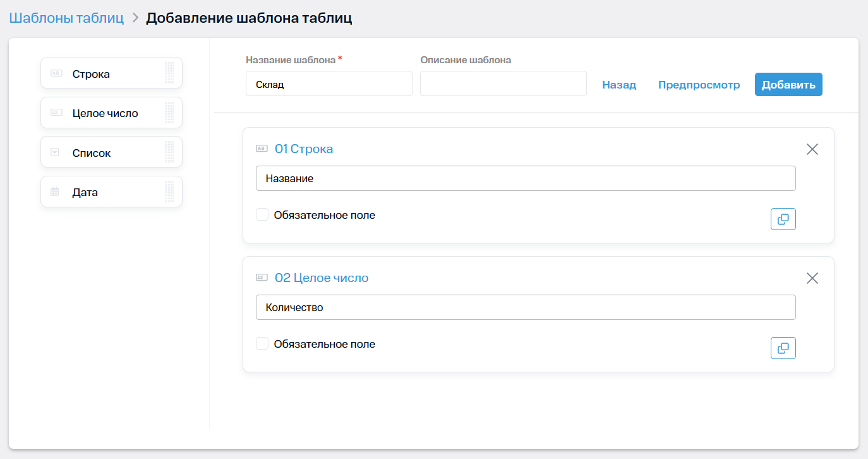868x459 pixels.
Task: Remove the 02 Целое число field card
Action: tap(812, 278)
